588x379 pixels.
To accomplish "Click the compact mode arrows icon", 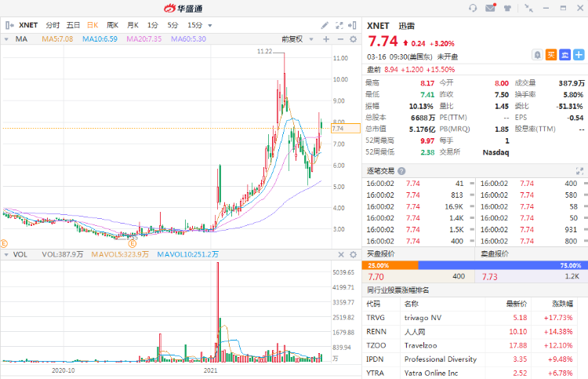I will [x=528, y=8].
